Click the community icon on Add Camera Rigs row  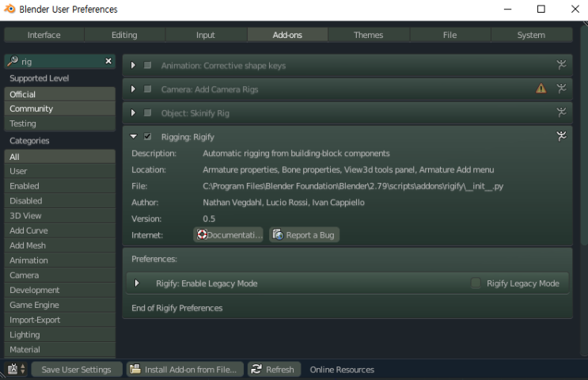561,89
